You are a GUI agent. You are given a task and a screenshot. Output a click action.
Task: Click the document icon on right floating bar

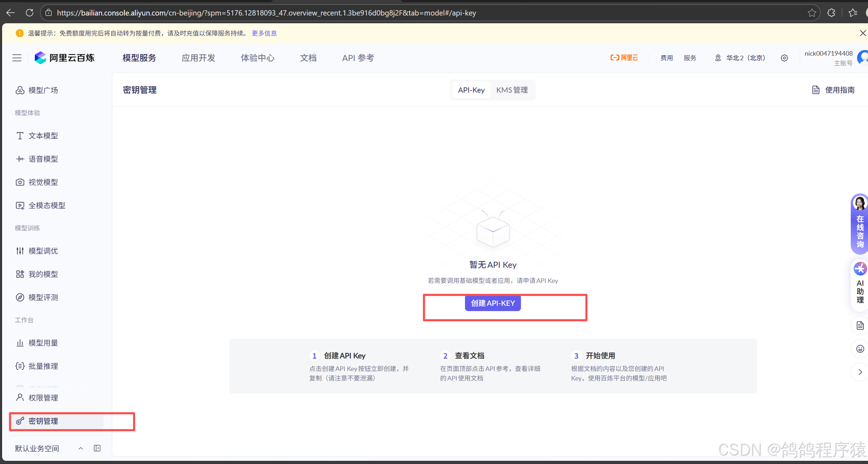(860, 326)
